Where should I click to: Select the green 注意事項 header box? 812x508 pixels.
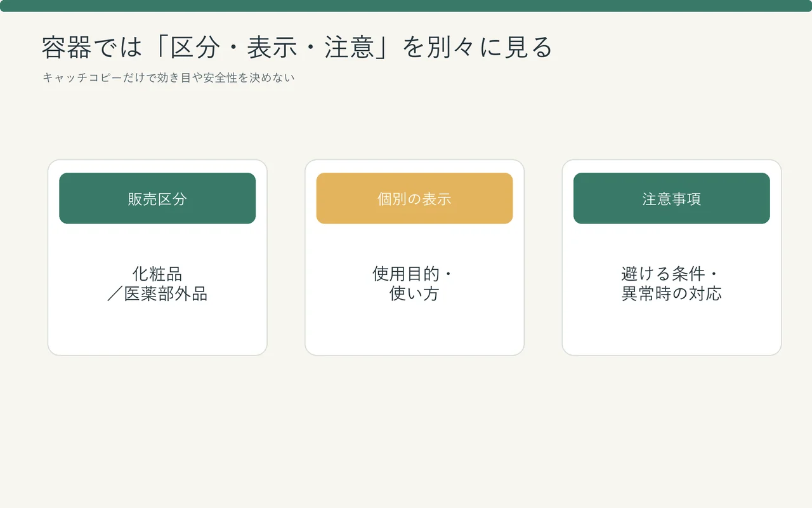coord(672,198)
